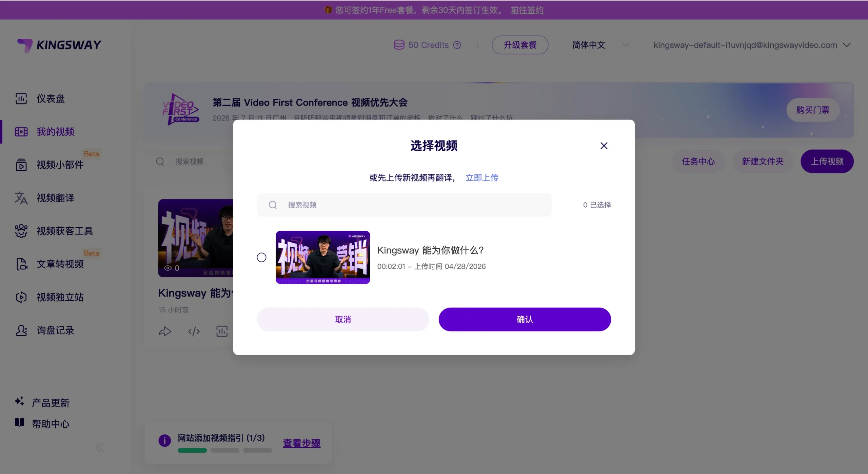Viewport: 868px width, 474px height.
Task: Click the video thumbnail in the dialog
Action: [323, 258]
